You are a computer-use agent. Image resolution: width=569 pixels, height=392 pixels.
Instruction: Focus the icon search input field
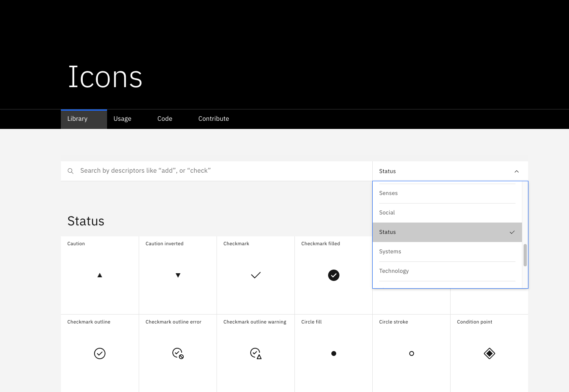[x=217, y=171]
